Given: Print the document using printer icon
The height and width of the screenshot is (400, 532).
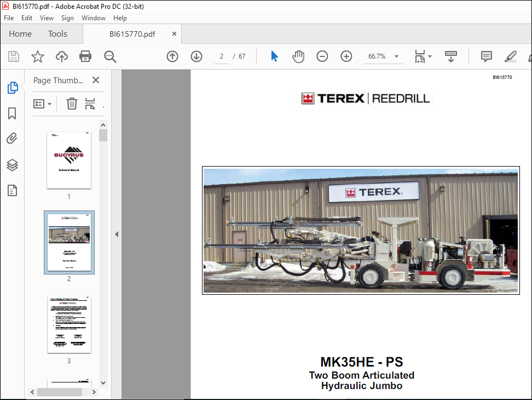Looking at the screenshot, I should tap(85, 56).
